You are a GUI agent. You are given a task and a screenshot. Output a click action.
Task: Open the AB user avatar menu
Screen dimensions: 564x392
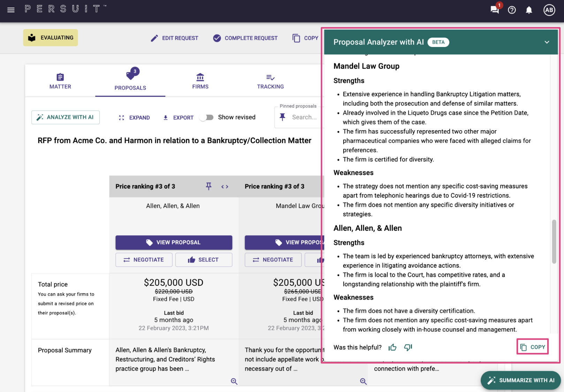point(549,10)
